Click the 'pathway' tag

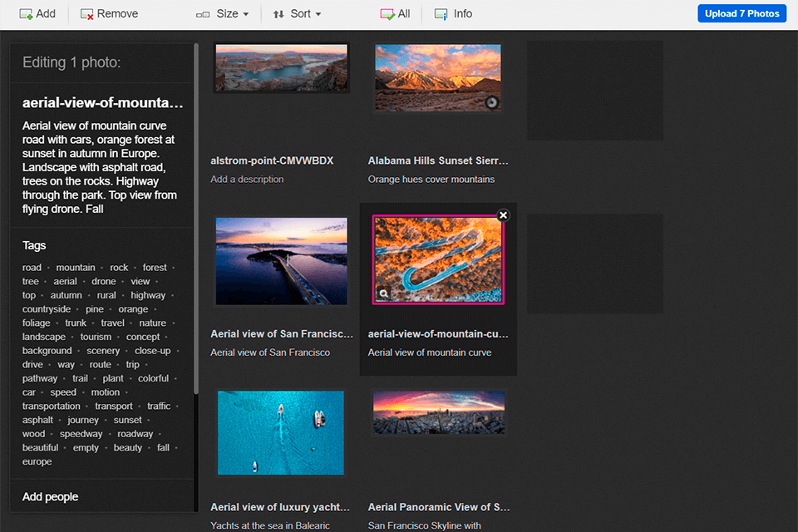(40, 378)
